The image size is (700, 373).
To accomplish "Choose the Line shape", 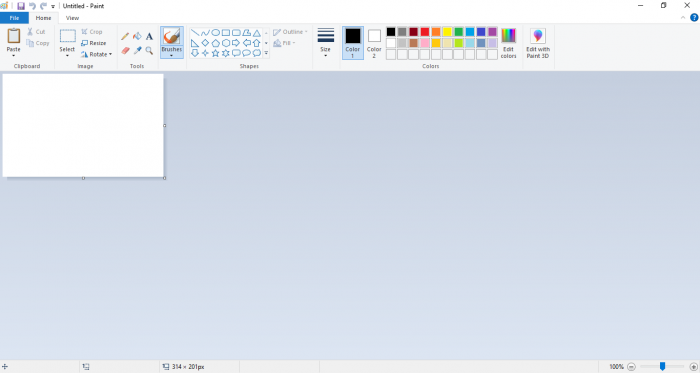I will click(x=195, y=33).
